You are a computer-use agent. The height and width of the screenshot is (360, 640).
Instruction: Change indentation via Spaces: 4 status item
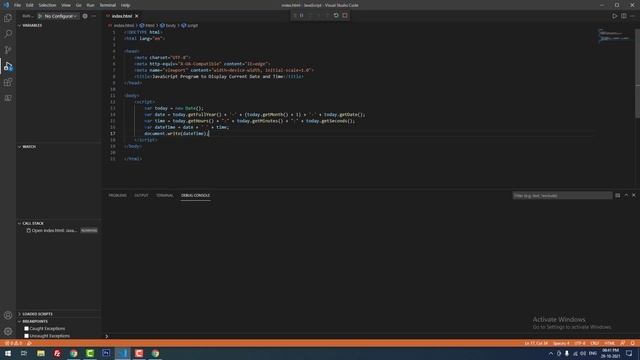click(x=561, y=343)
